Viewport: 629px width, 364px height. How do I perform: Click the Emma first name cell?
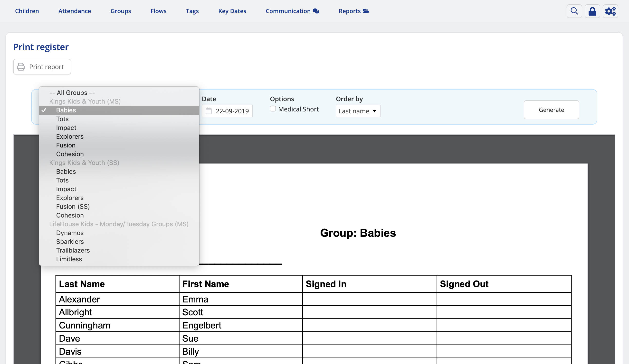click(x=241, y=299)
